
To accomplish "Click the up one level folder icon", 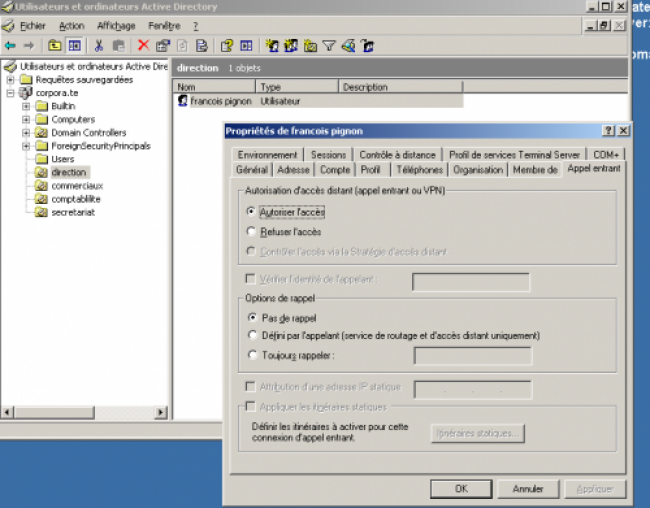I will [55, 45].
